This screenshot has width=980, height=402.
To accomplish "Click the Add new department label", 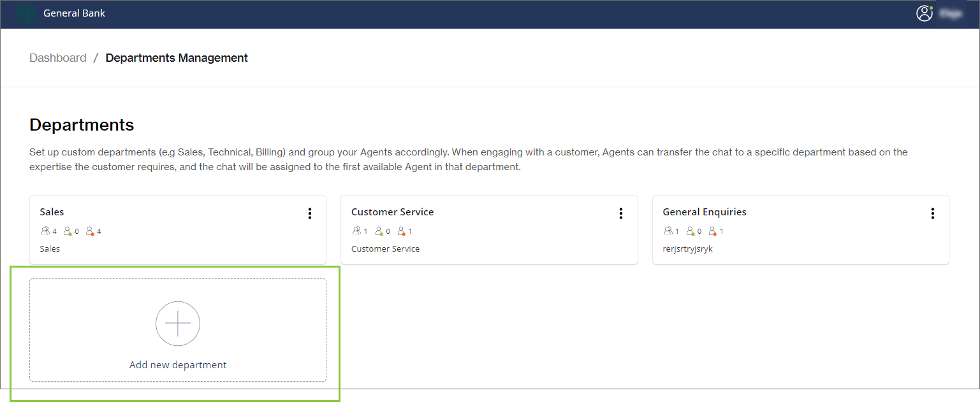I will pos(178,365).
